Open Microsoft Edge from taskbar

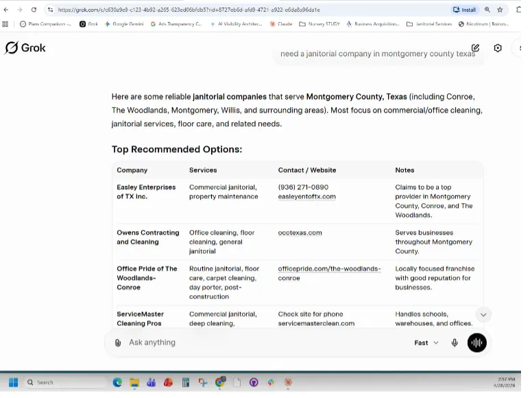click(x=117, y=383)
